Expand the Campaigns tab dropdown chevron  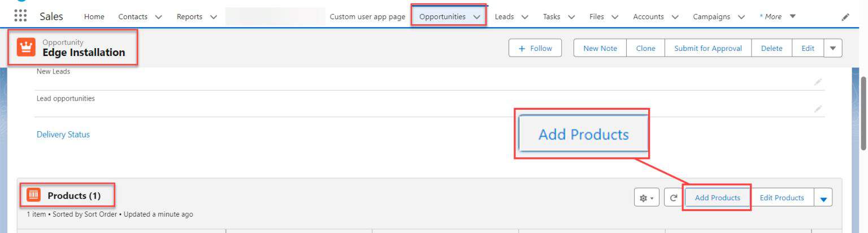tap(741, 17)
